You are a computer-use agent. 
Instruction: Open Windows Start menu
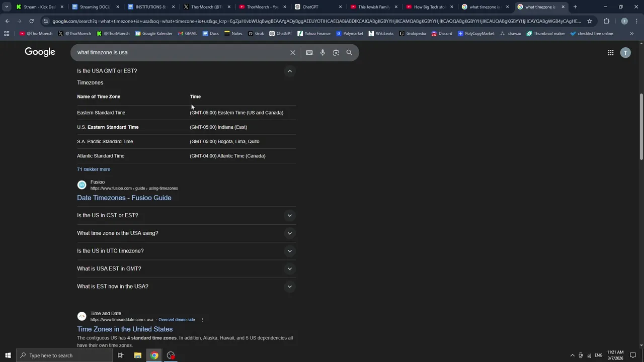[8, 355]
